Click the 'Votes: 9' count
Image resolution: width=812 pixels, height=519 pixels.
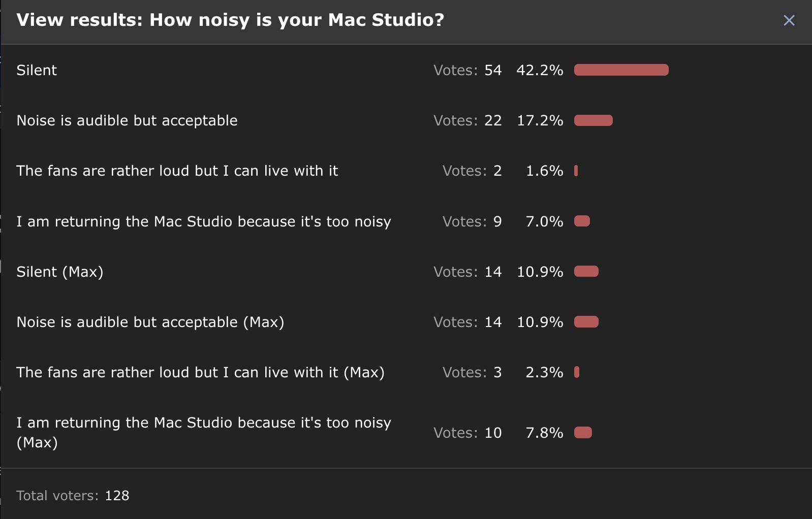coord(472,221)
